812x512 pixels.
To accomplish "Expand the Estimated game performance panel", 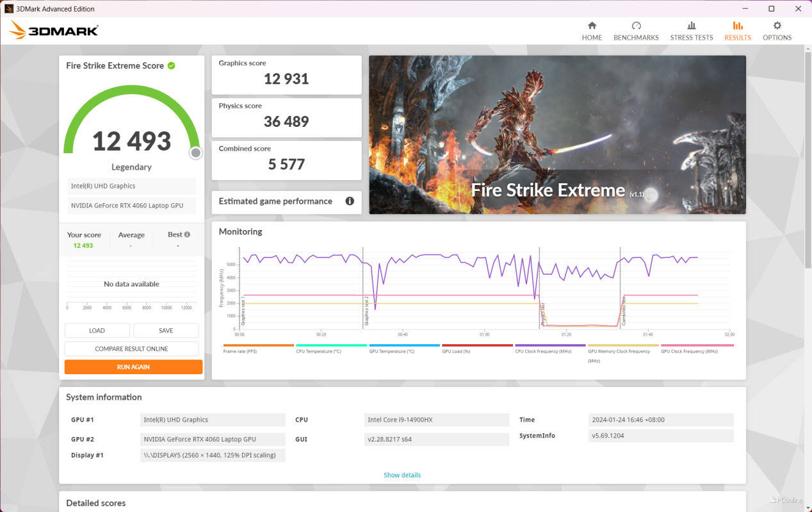I will 275,201.
